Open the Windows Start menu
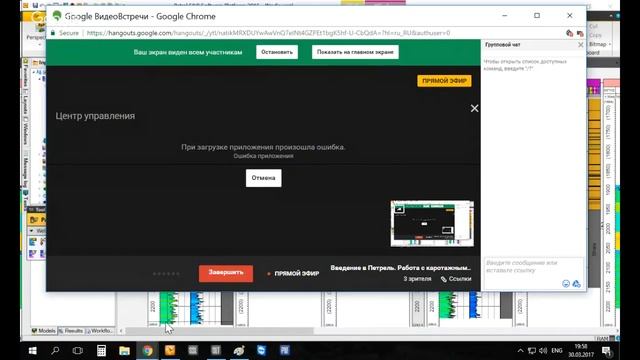 pos(32,351)
